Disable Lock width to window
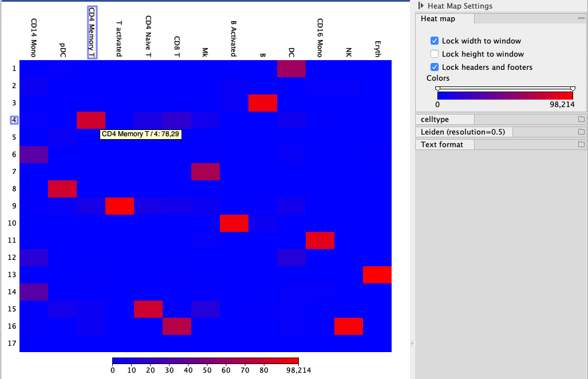 [x=433, y=41]
